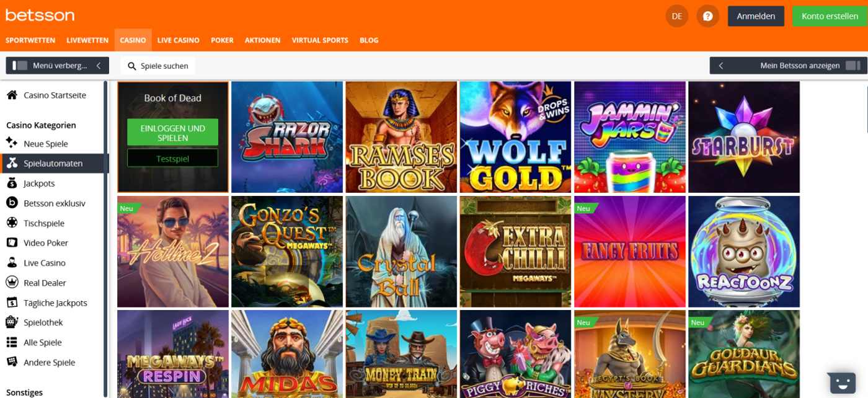The width and height of the screenshot is (868, 398).
Task: Click the Video Poker cards icon
Action: 11,242
